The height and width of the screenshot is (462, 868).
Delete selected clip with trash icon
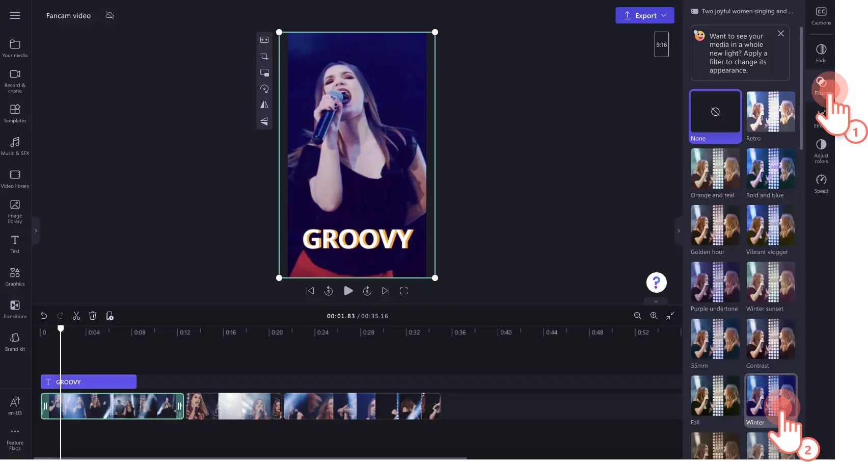point(93,316)
